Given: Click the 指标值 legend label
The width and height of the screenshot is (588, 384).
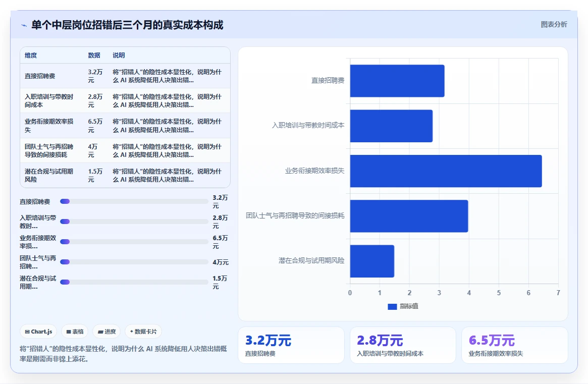Looking at the screenshot, I should (x=409, y=306).
